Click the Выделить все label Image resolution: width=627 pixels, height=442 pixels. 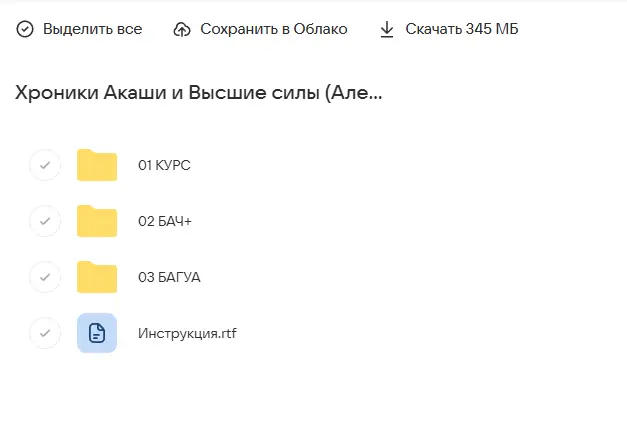click(92, 29)
